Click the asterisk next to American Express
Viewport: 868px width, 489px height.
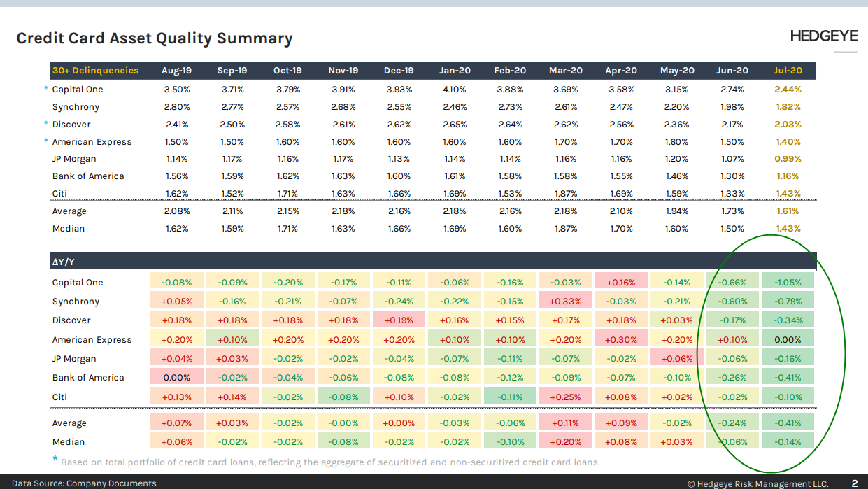[46, 141]
